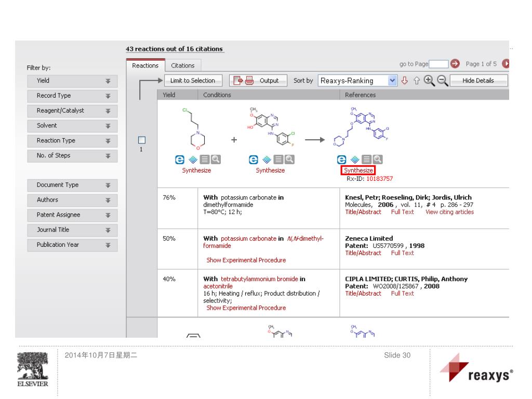The image size is (532, 399).
Task: Click search magnifier icon under the product
Action: [378, 159]
